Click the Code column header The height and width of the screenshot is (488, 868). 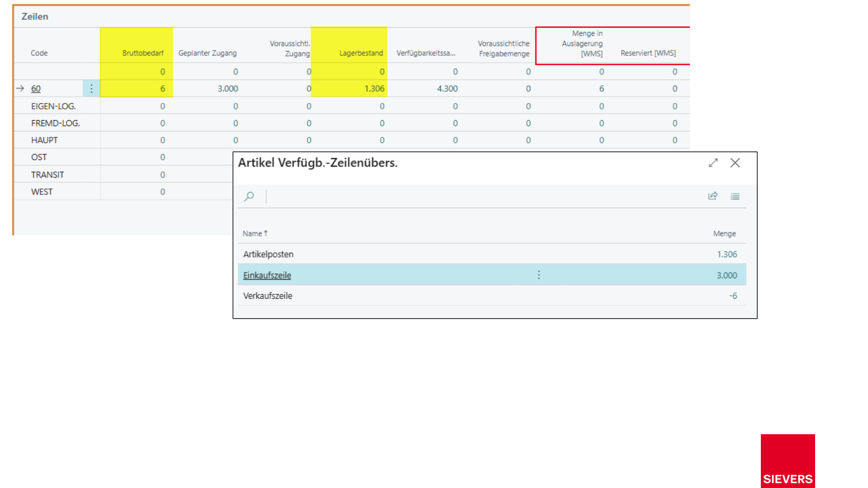39,53
